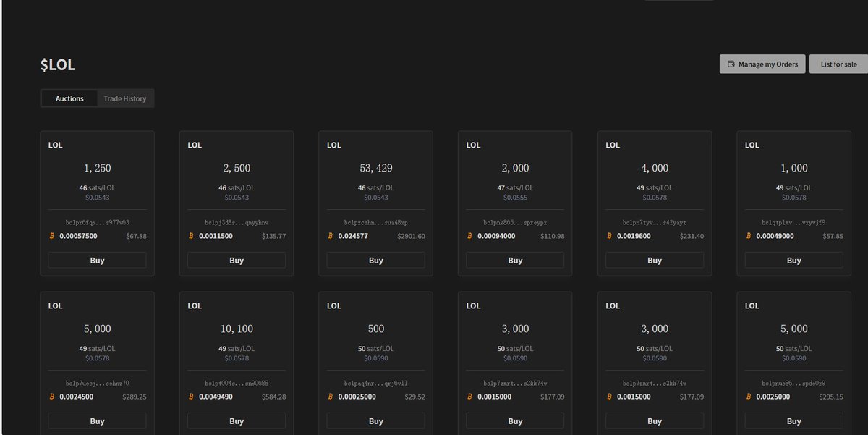Switch to the Auctions tab
Screen dimensions: 868x435
[69, 98]
